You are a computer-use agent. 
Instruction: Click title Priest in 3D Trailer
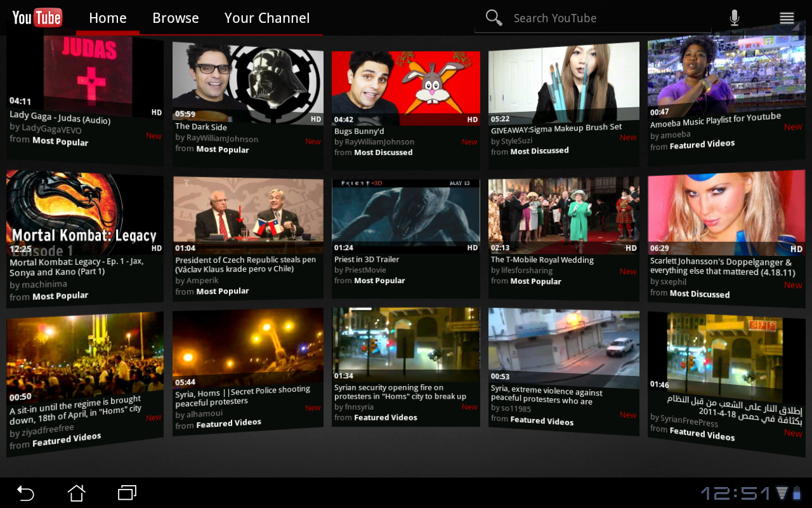pyautogui.click(x=367, y=259)
